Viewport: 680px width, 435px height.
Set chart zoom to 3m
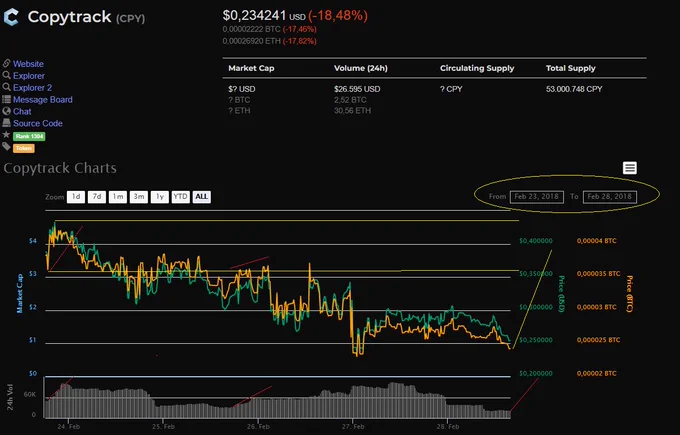point(139,196)
